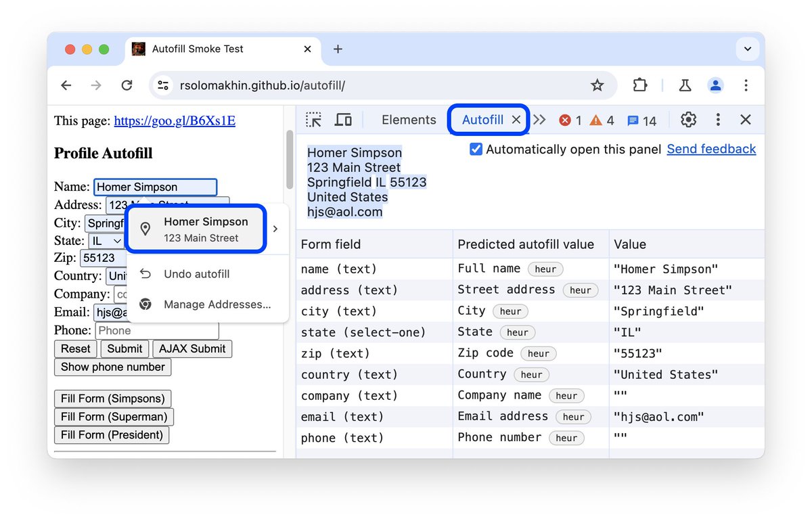This screenshot has height=521, width=812.
Task: Click the address bar URL
Action: [263, 86]
